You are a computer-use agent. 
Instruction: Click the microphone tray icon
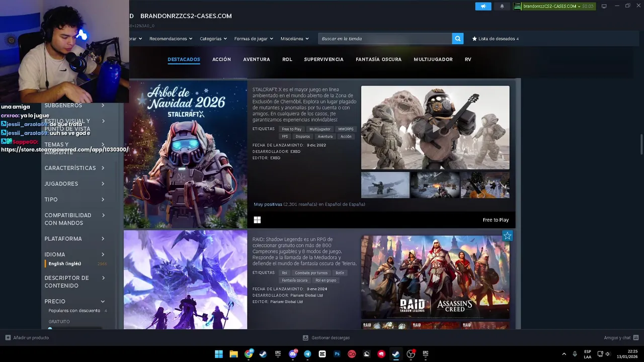575,354
